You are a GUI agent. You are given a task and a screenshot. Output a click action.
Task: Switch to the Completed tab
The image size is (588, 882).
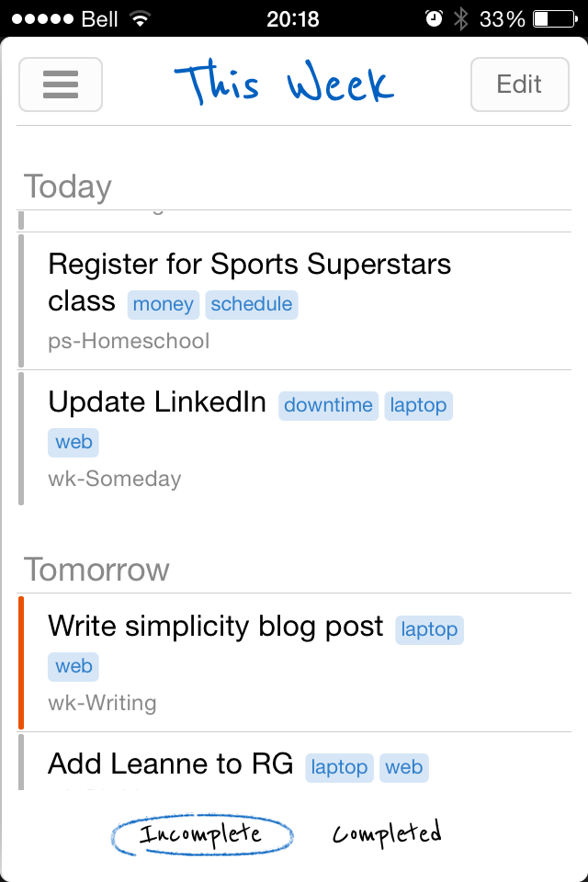pos(387,833)
